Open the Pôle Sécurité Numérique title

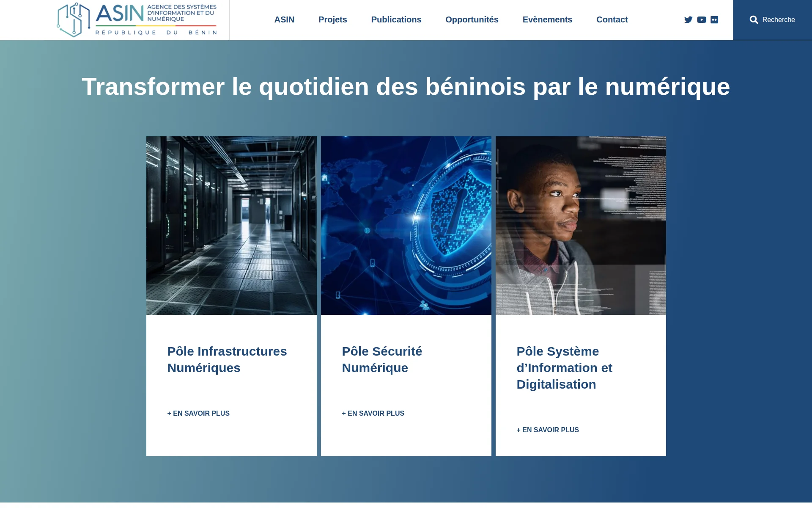pyautogui.click(x=382, y=359)
